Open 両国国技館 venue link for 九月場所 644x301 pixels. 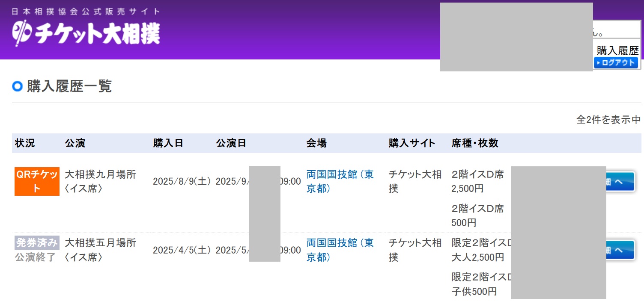(340, 181)
